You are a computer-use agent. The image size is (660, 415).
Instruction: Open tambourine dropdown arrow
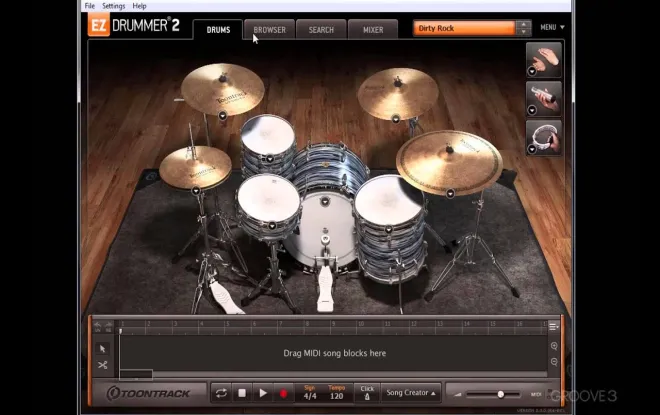(x=532, y=149)
